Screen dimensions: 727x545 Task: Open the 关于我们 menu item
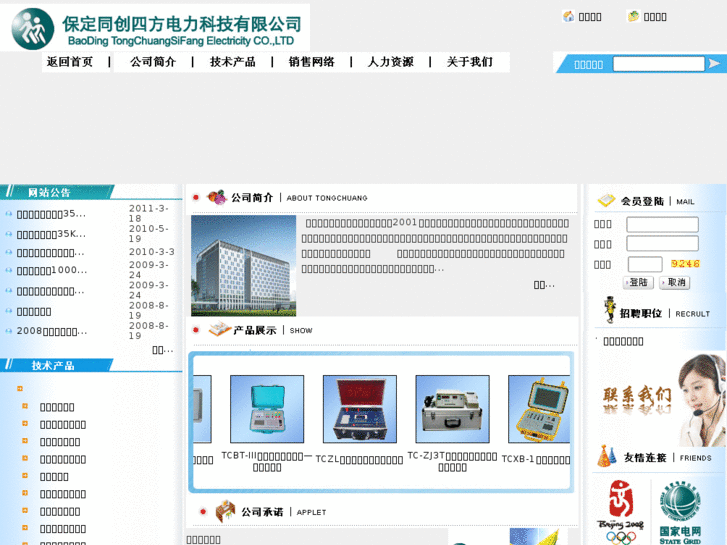[470, 62]
